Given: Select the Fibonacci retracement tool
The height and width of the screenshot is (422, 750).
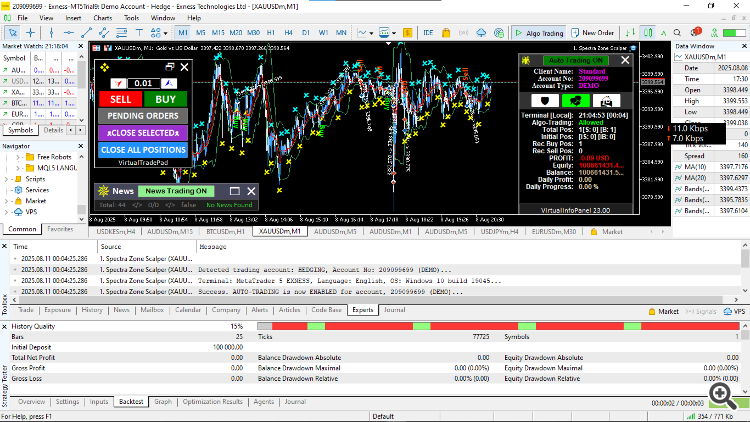Looking at the screenshot, I should 121,33.
